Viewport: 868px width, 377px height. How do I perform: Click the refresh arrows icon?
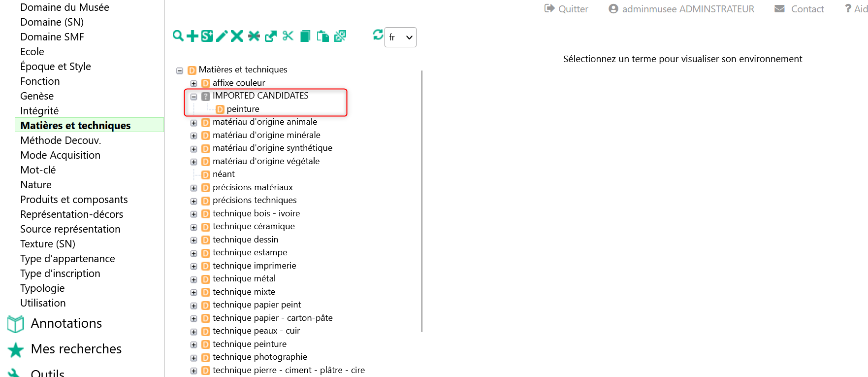(x=378, y=34)
